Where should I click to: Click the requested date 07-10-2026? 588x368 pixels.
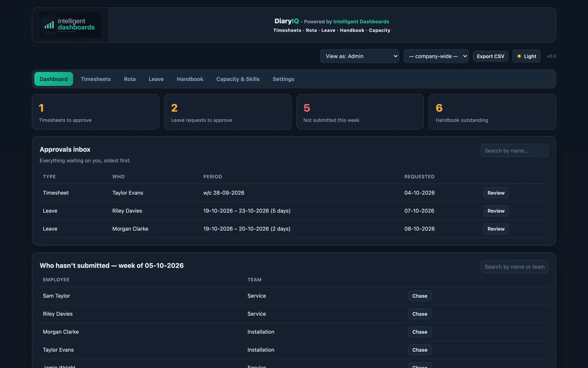[419, 211]
